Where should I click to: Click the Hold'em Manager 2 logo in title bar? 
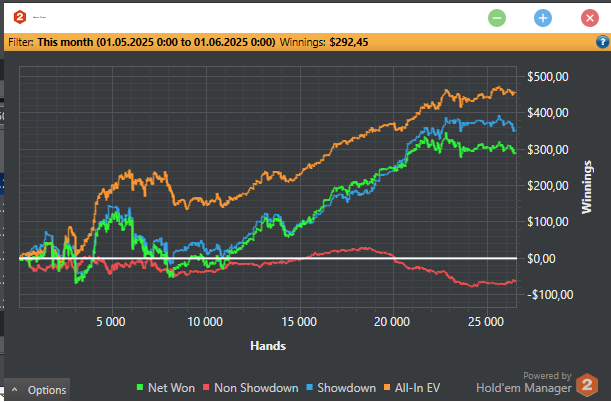pos(20,18)
